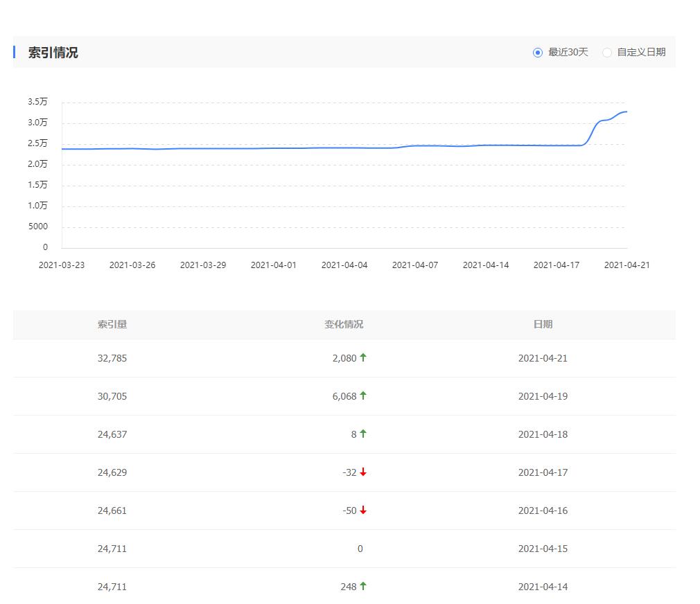This screenshot has width=700, height=604.
Task: Click the 索引量 column header to sort
Action: 113,324
